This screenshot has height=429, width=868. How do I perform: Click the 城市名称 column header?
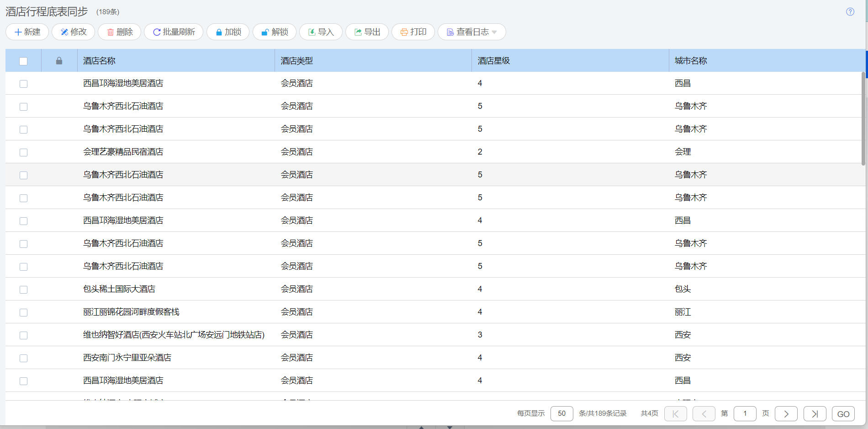(690, 61)
